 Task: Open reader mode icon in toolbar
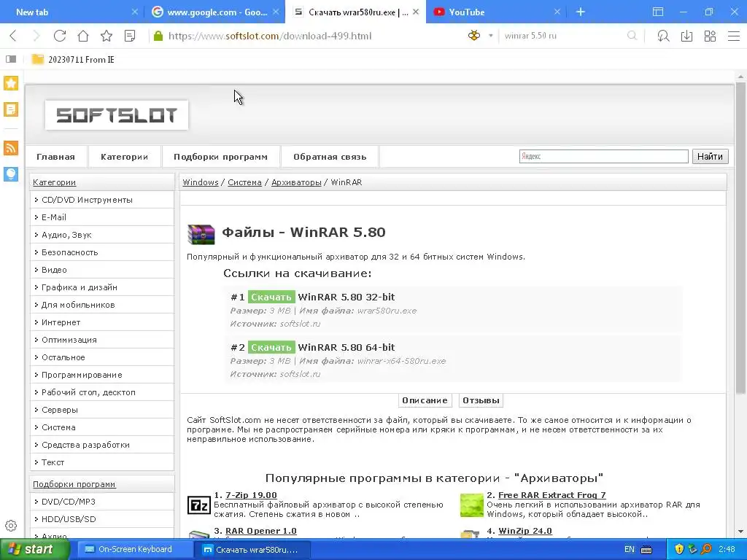click(130, 36)
